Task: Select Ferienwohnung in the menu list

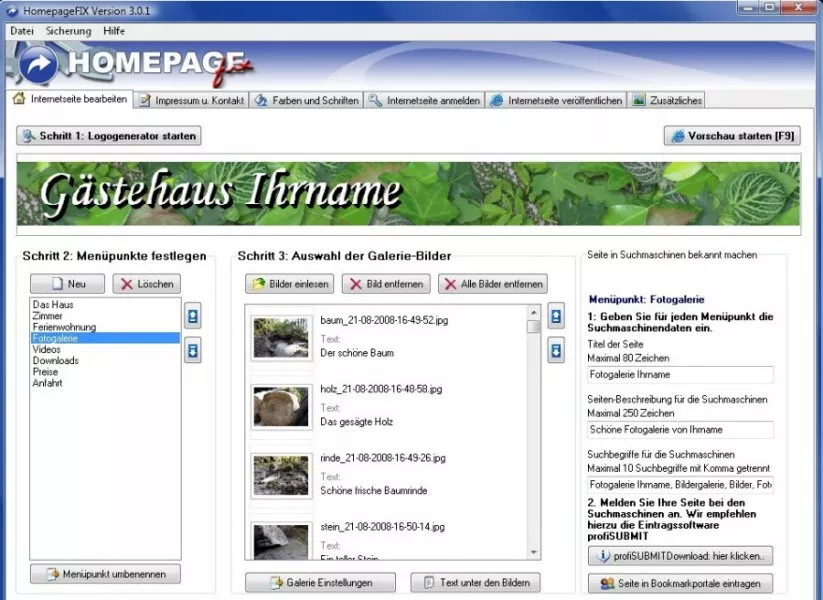Action: pyautogui.click(x=64, y=327)
